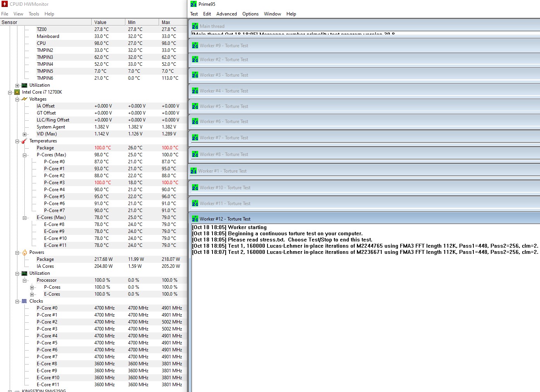Viewport: 540px width, 392px height.
Task: Open the Prime95 Test menu
Action: [x=194, y=14]
